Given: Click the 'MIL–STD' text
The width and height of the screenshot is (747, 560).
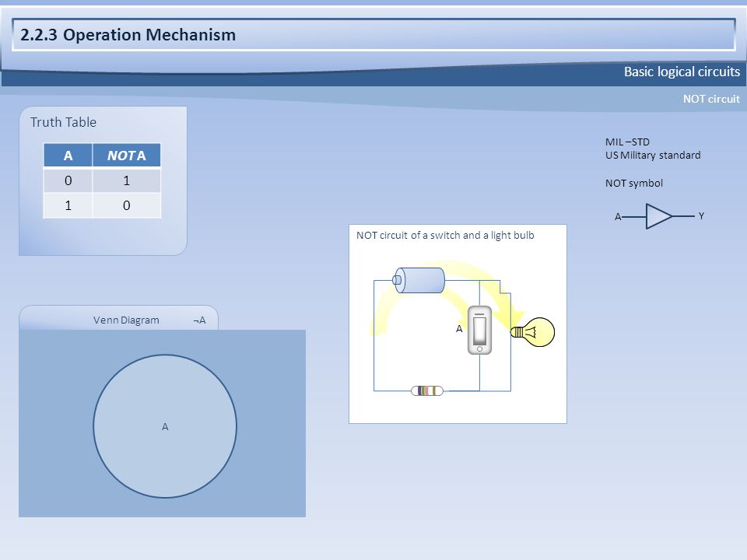Looking at the screenshot, I should point(627,142).
